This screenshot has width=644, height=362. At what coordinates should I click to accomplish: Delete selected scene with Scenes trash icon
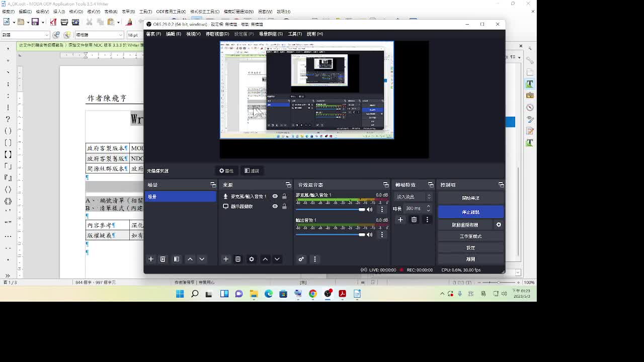163,259
